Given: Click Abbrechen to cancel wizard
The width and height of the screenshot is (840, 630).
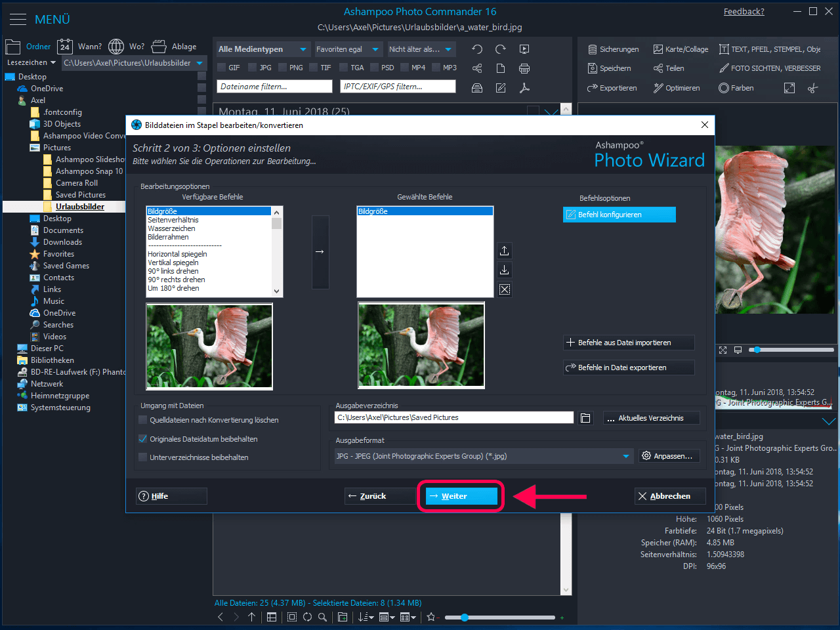Looking at the screenshot, I should (x=670, y=496).
